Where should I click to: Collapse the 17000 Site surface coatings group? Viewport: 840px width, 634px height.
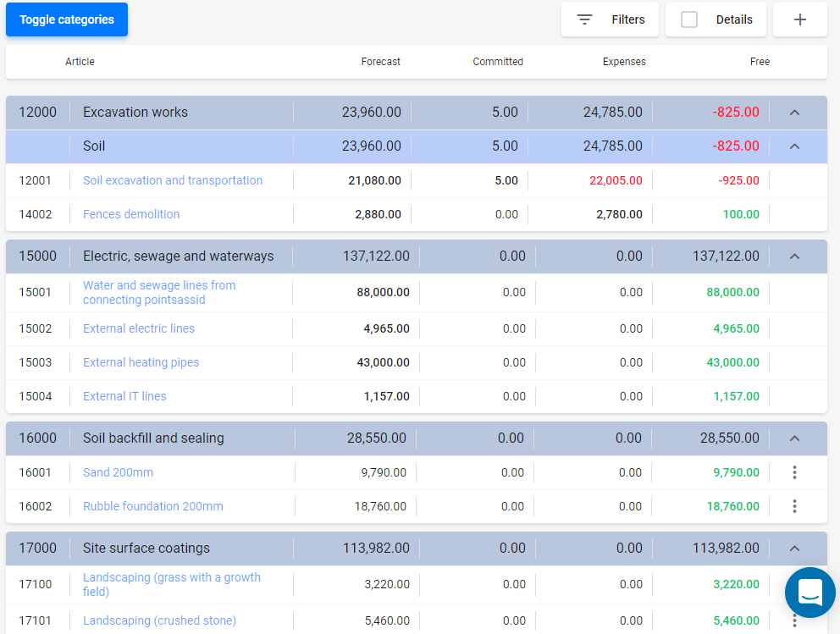point(795,549)
